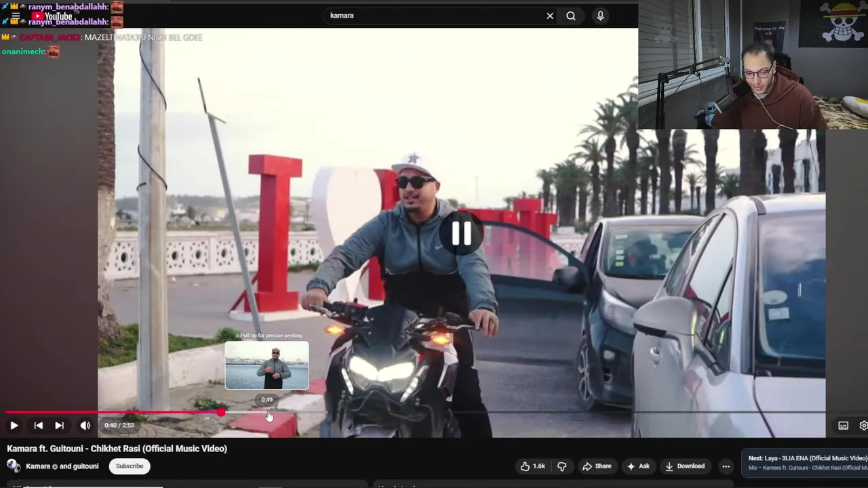Open the YouTube hamburger guide menu
The image size is (868, 488).
15,16
